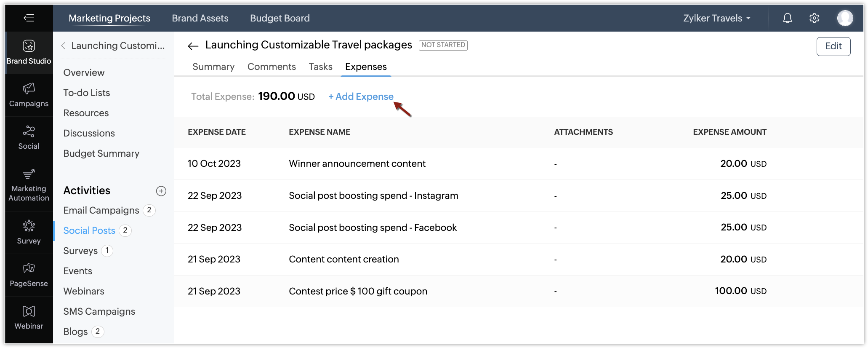868x348 pixels.
Task: Select Social post boosting spend - Instagram
Action: (373, 195)
